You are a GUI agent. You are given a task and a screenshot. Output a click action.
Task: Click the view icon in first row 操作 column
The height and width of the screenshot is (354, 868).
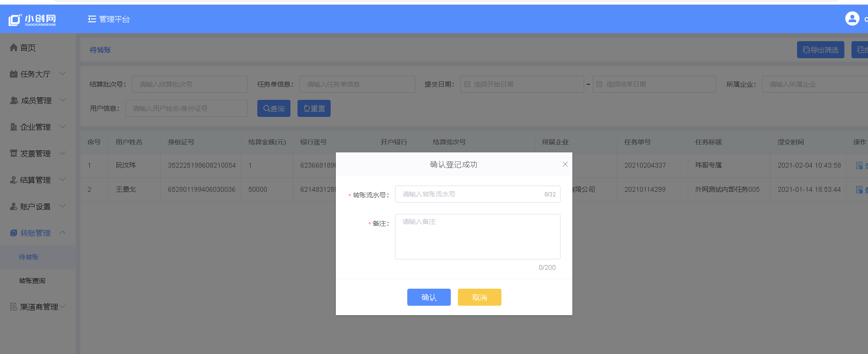(x=859, y=166)
